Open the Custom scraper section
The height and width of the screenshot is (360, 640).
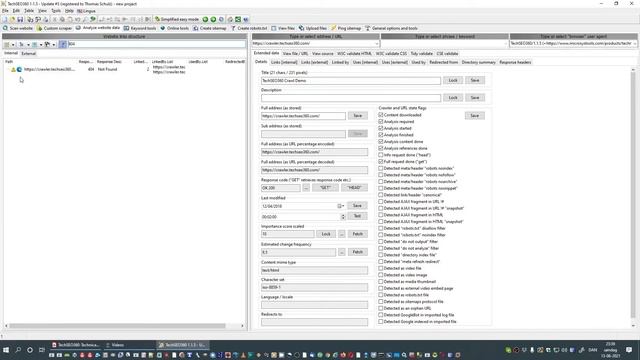[x=54, y=28]
